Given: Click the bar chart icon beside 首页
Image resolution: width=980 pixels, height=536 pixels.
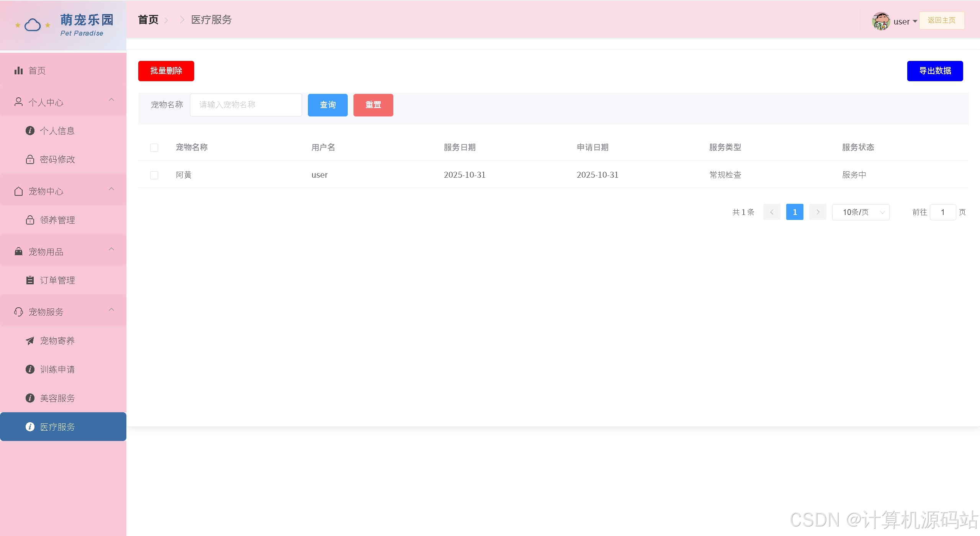Looking at the screenshot, I should 18,70.
